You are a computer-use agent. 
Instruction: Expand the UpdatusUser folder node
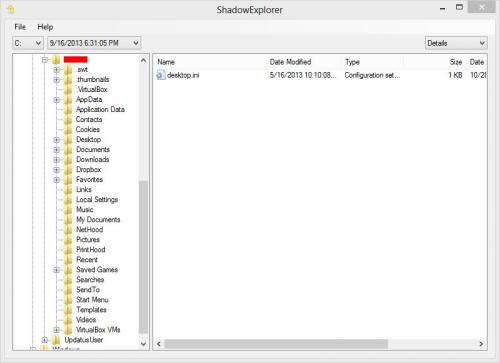(45, 340)
